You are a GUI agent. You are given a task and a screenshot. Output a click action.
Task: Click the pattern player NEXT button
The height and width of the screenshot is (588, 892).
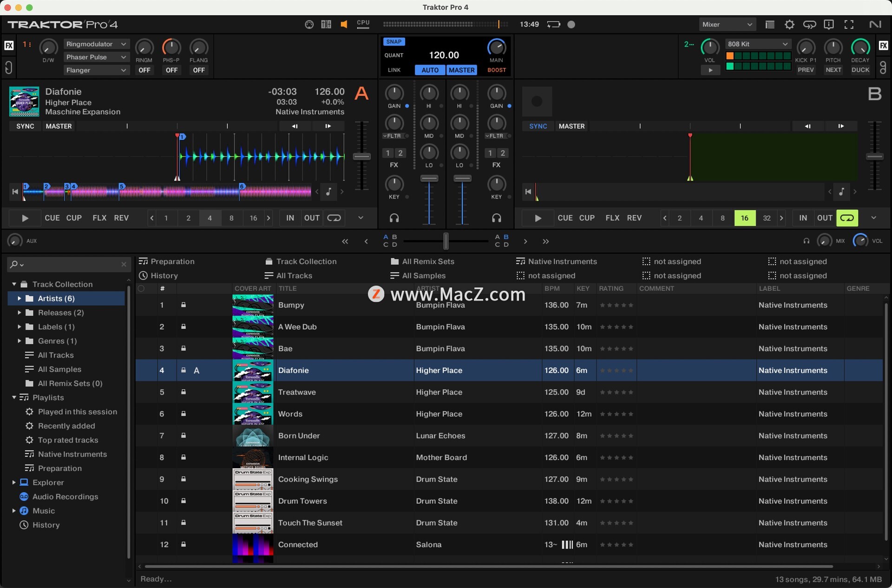tap(833, 70)
